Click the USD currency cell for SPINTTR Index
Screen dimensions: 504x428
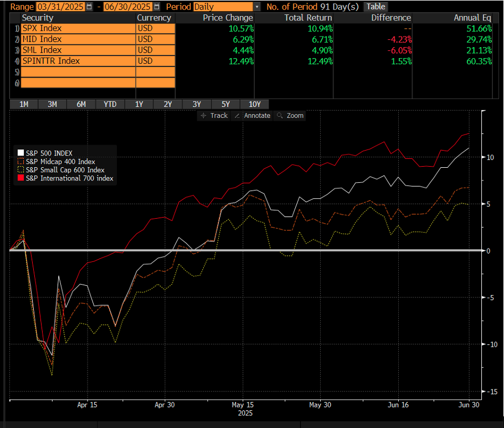(156, 61)
